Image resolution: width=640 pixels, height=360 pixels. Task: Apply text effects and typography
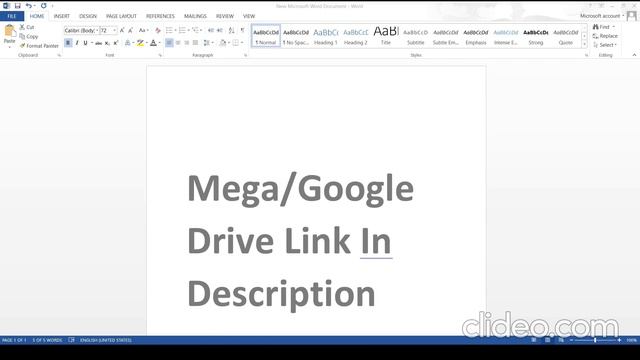[x=129, y=43]
